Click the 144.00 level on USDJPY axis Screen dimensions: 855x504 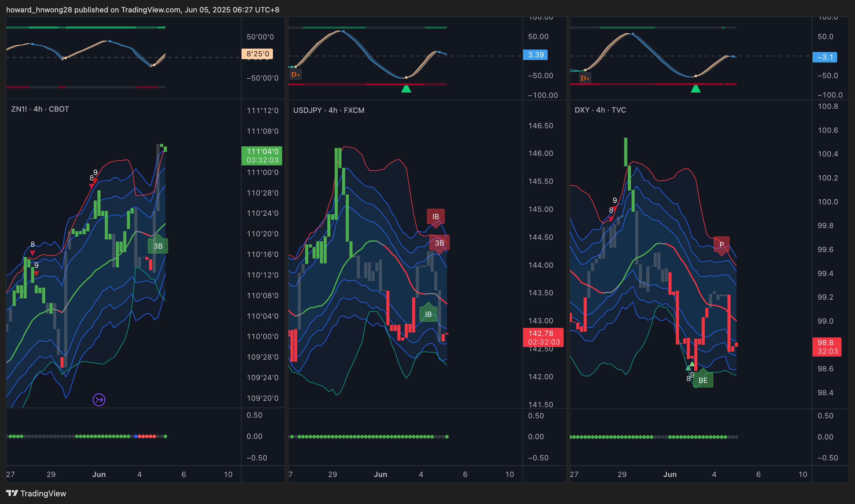pos(540,265)
